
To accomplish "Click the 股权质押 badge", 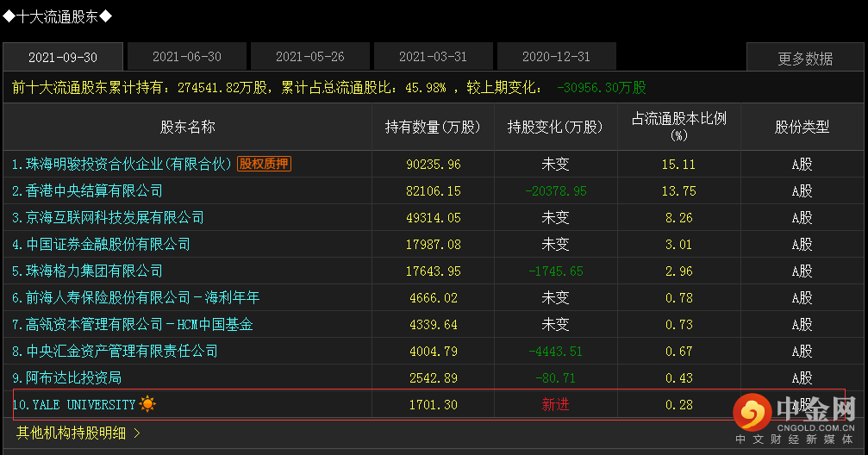I will 264,164.
